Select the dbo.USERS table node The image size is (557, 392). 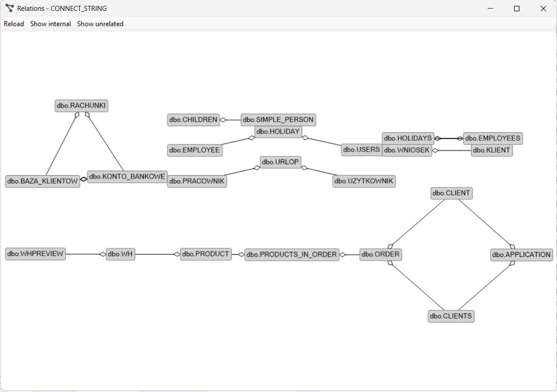362,149
